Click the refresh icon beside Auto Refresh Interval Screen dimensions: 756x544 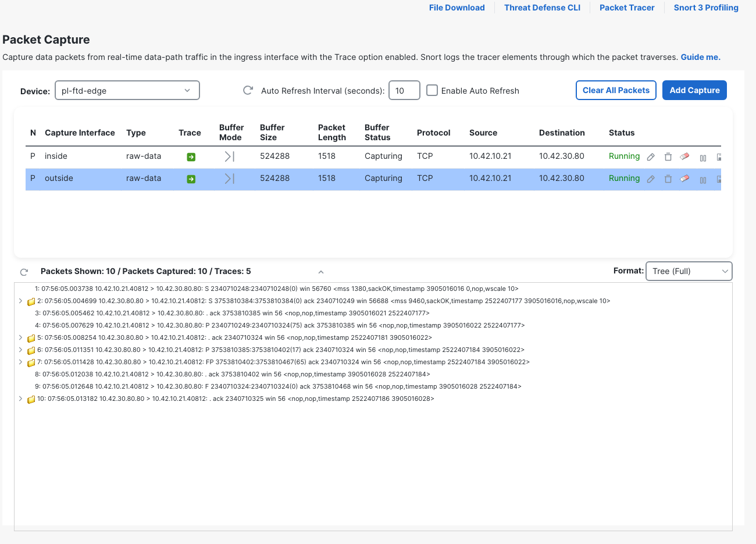(248, 90)
